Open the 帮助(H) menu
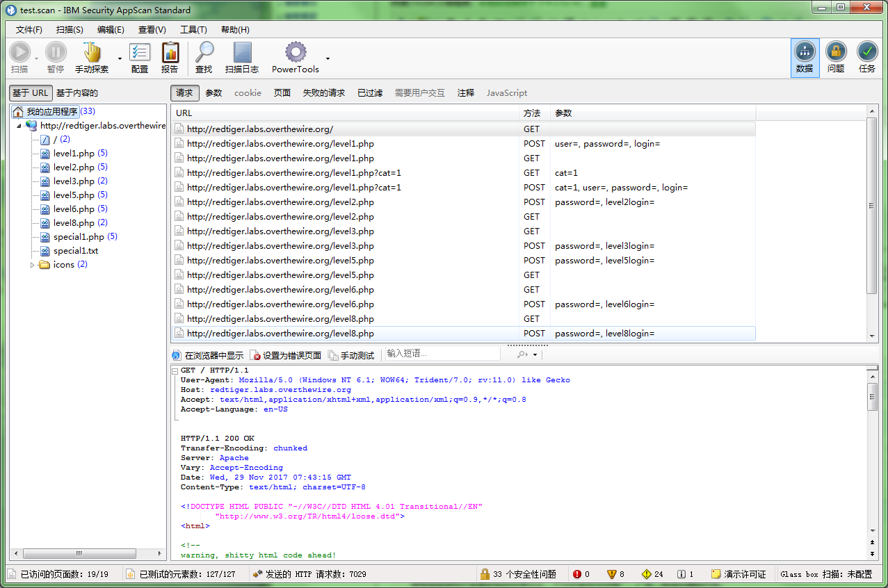This screenshot has width=888, height=588. (235, 30)
